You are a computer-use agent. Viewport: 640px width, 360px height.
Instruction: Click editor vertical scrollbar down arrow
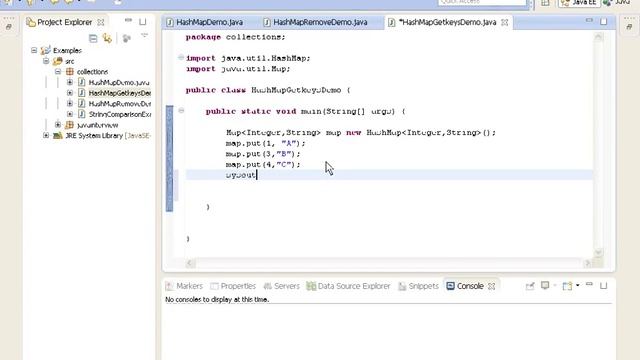(598, 252)
